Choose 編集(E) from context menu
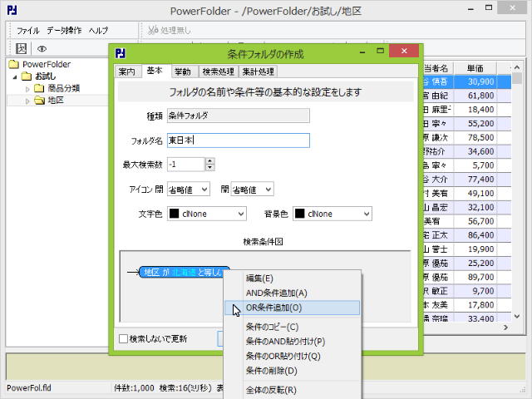 pos(292,278)
